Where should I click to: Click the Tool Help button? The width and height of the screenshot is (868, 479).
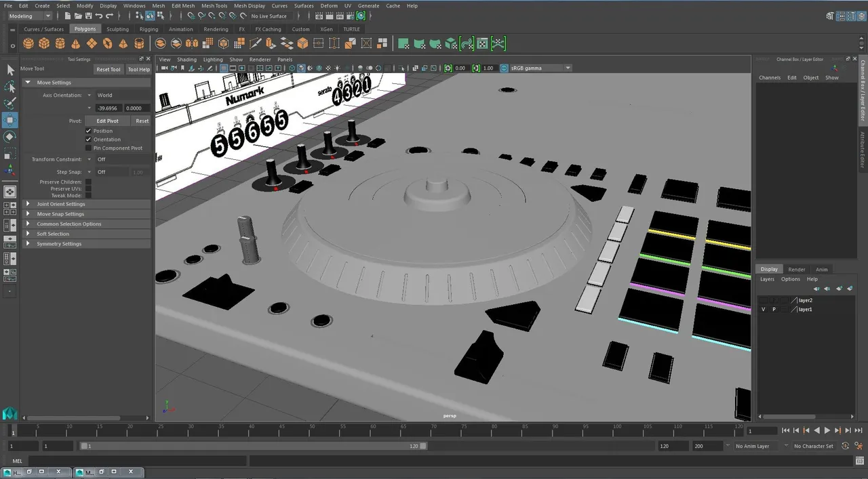tap(139, 69)
